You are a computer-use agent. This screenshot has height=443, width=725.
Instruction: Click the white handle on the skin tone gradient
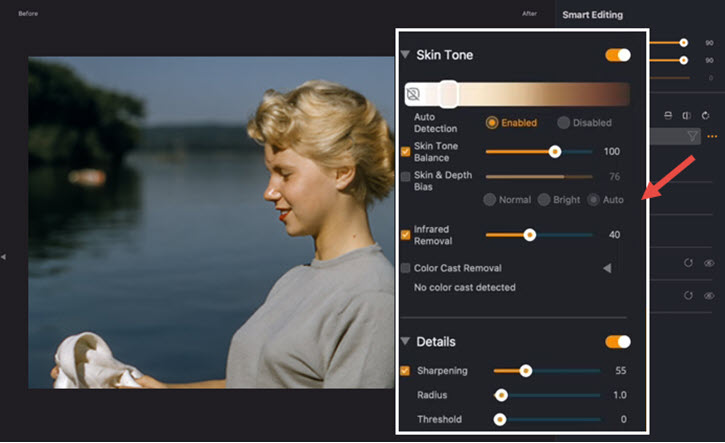coord(448,94)
